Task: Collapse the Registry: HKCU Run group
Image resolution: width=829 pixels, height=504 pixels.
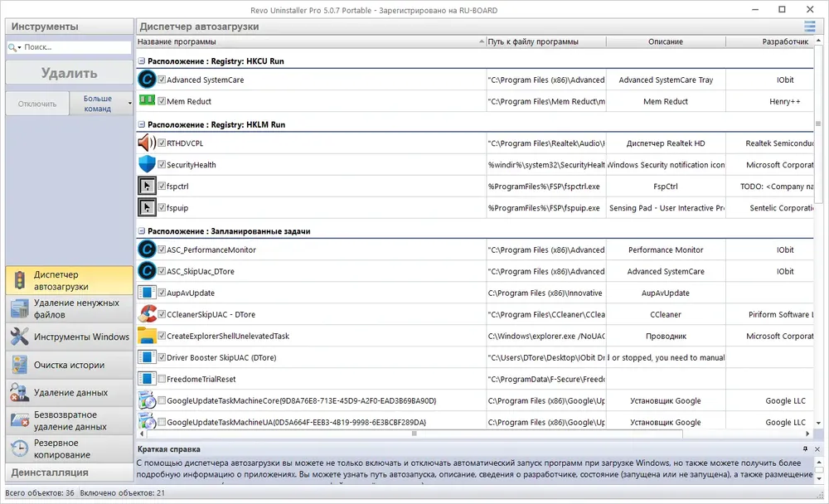Action: [x=142, y=61]
